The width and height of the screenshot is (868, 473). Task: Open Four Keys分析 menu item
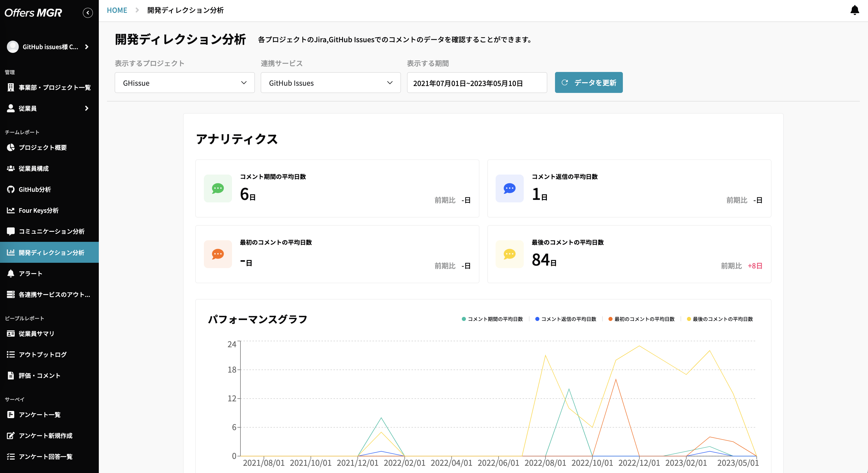click(49, 210)
